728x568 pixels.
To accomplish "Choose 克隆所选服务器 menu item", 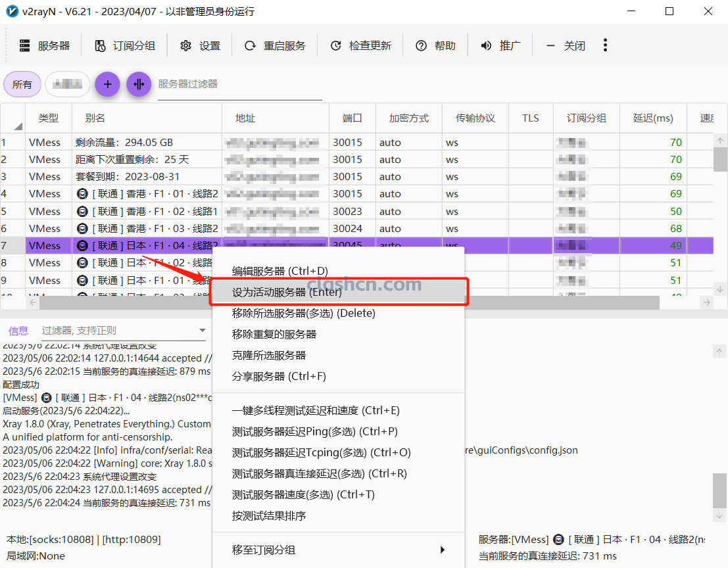I will 338,356.
